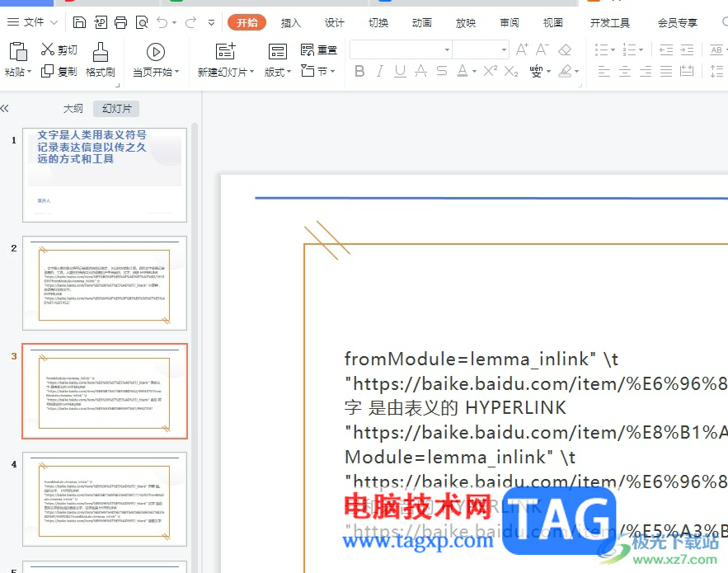Open font color dropdown arrow

tap(474, 72)
